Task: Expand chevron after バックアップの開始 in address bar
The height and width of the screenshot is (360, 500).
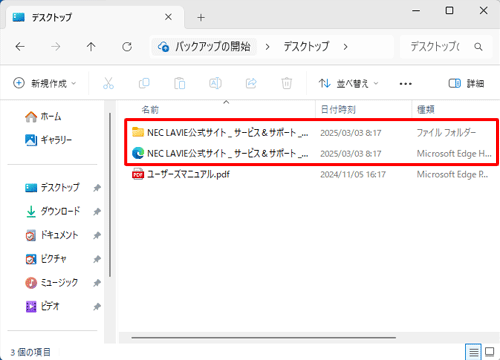Action: click(267, 47)
